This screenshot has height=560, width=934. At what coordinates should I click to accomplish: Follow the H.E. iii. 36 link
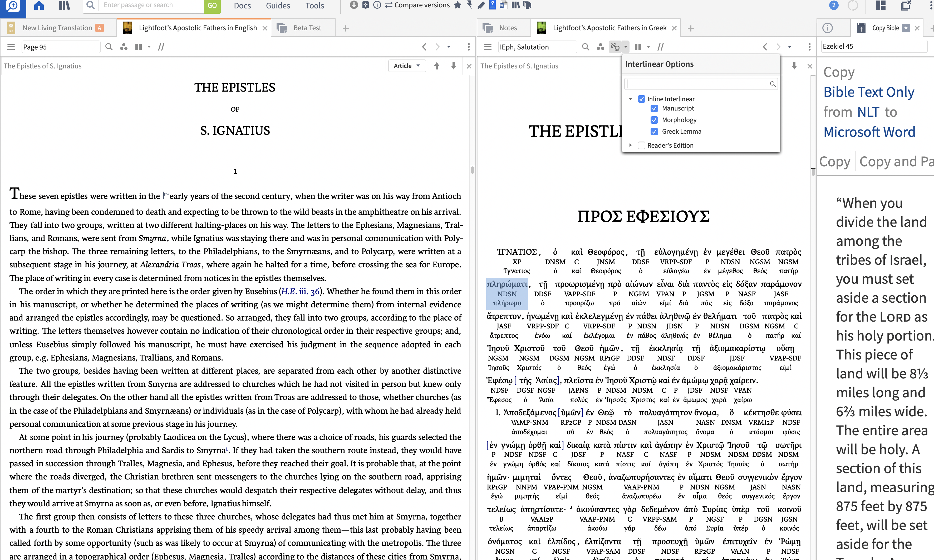(300, 291)
